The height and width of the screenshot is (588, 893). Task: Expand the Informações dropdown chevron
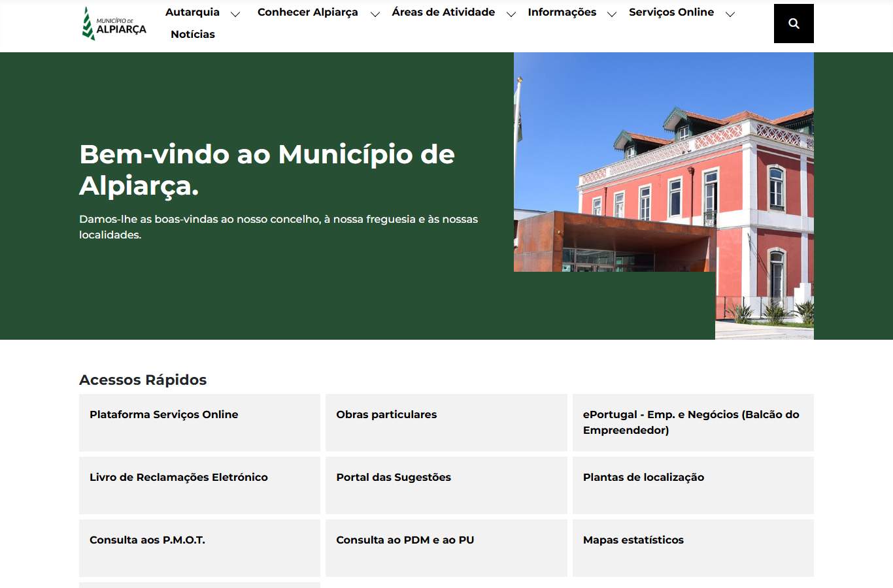point(612,14)
